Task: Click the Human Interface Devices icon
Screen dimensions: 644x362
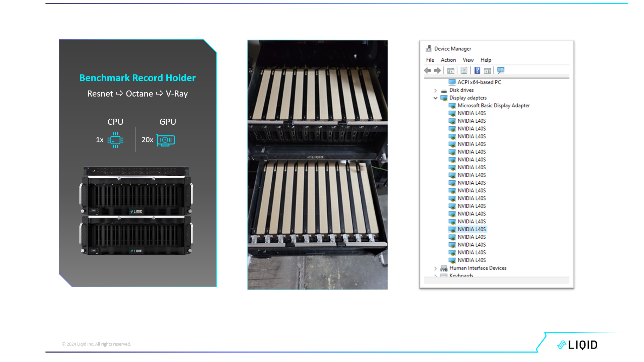Action: coord(444,268)
